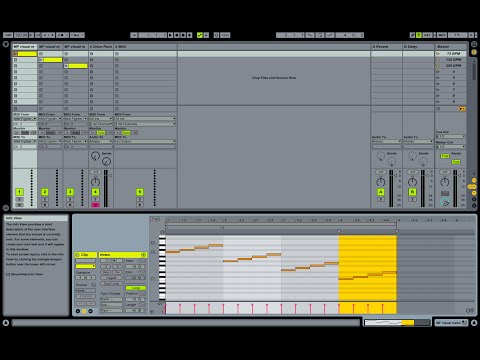This screenshot has width=480, height=360.
Task: Launch the yellow clip in track 3
Action: click(x=66, y=66)
